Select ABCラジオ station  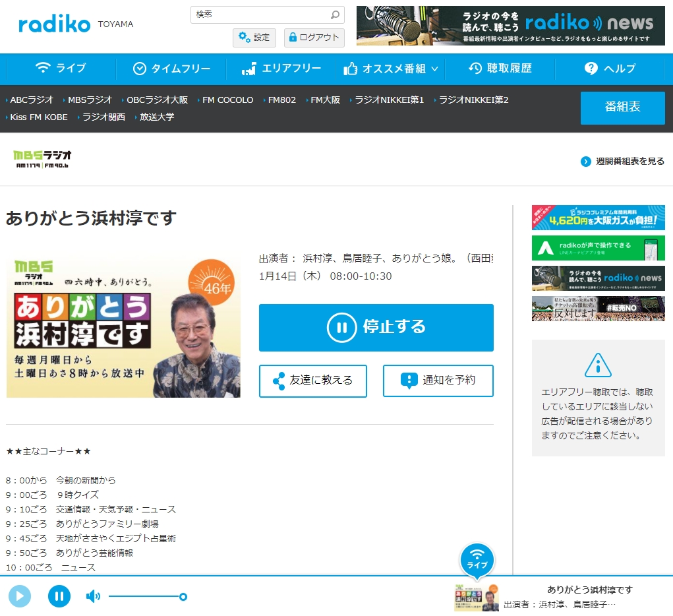click(32, 100)
